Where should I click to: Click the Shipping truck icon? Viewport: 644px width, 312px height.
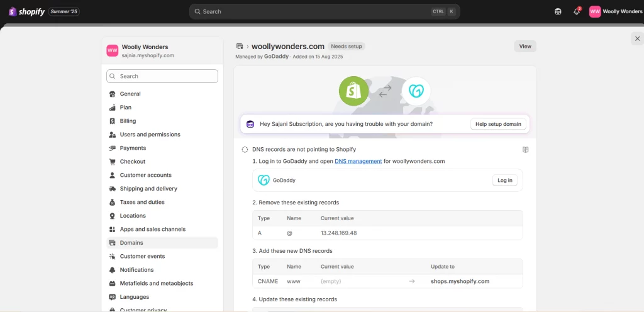point(112,189)
